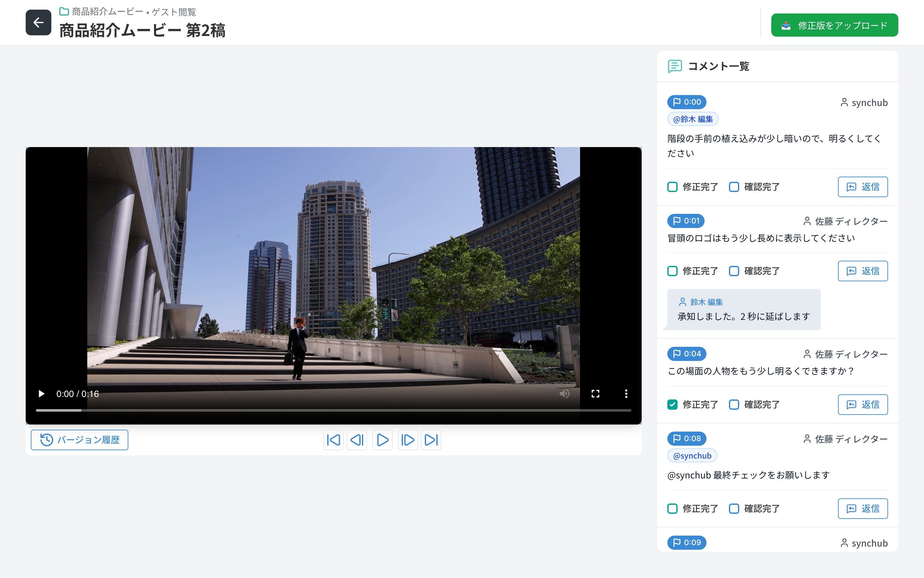924x578 pixels.
Task: Step back one frame icon
Action: click(x=357, y=440)
